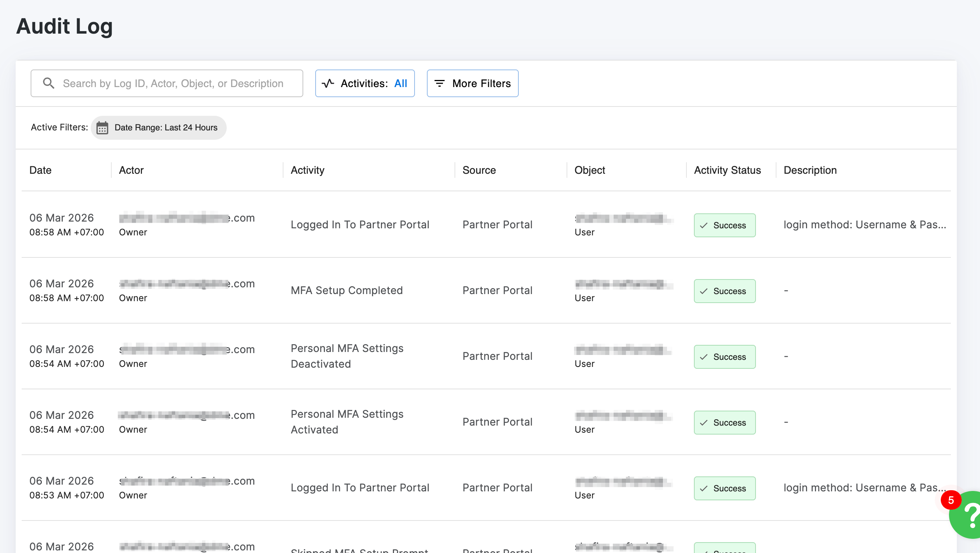Open the 08:58 AM Logged In To Partner Portal entry
Viewport: 980px width, 553px height.
tap(360, 225)
